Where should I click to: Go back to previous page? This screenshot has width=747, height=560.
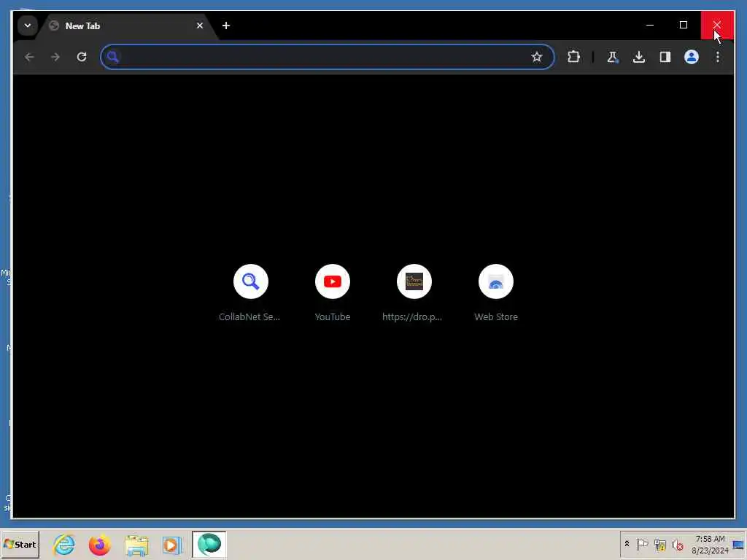tap(29, 57)
